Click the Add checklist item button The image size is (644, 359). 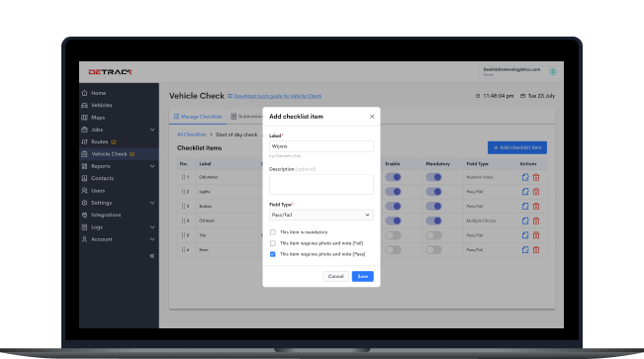click(x=517, y=147)
